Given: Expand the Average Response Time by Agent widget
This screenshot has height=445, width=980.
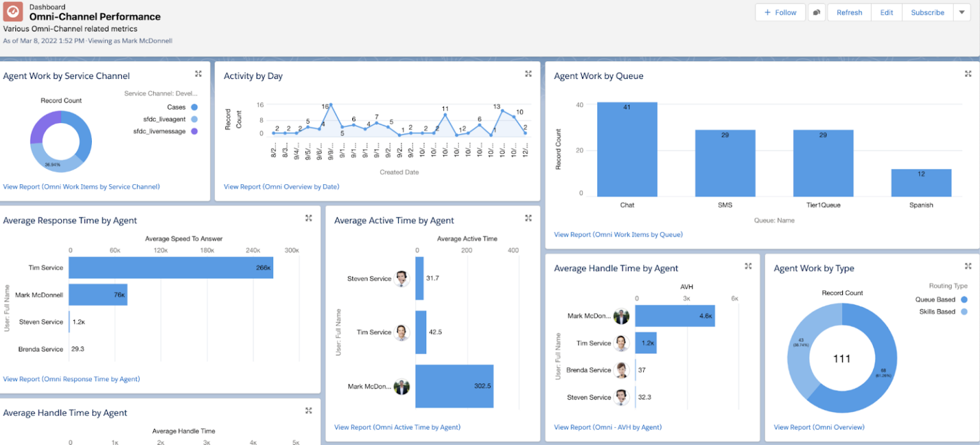Looking at the screenshot, I should point(309,217).
